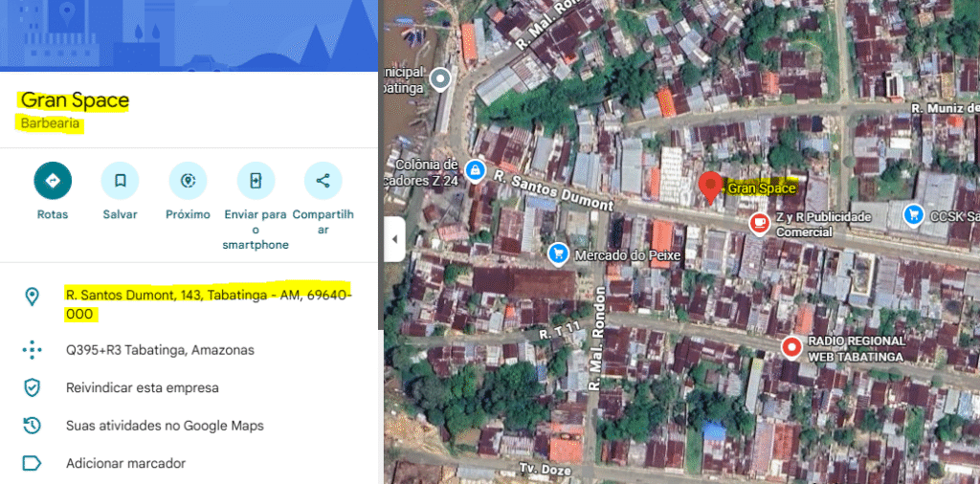Click the Gran Space title heading

tap(75, 100)
